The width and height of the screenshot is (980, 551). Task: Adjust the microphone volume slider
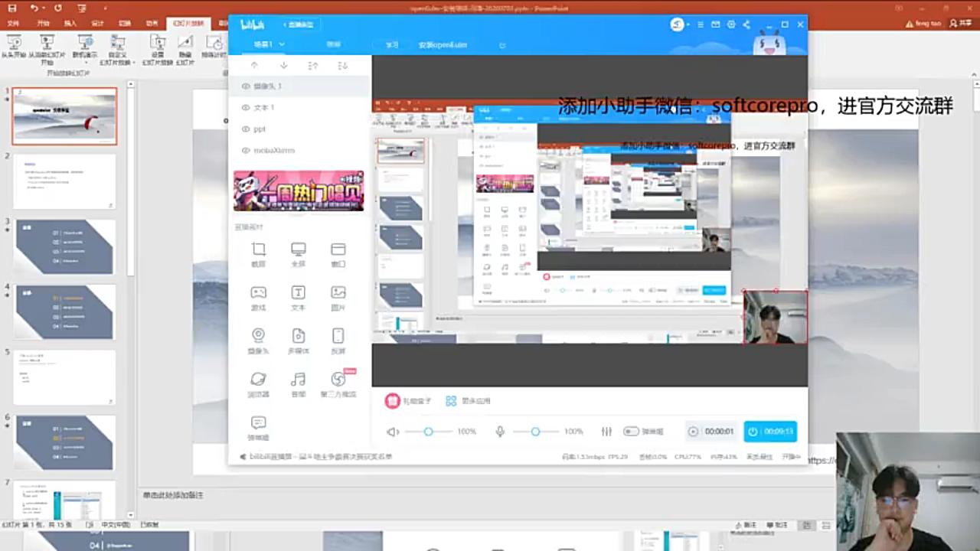coord(534,431)
